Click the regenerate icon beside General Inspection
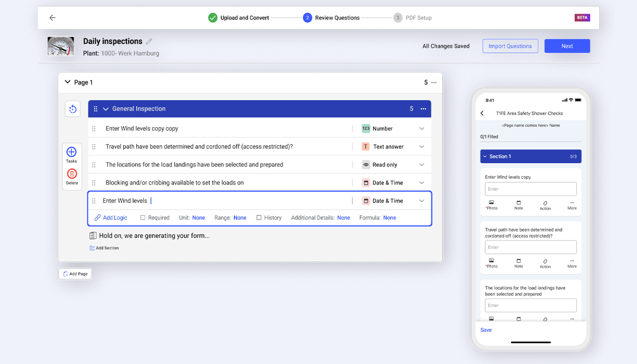This screenshot has height=364, width=637. tap(72, 109)
